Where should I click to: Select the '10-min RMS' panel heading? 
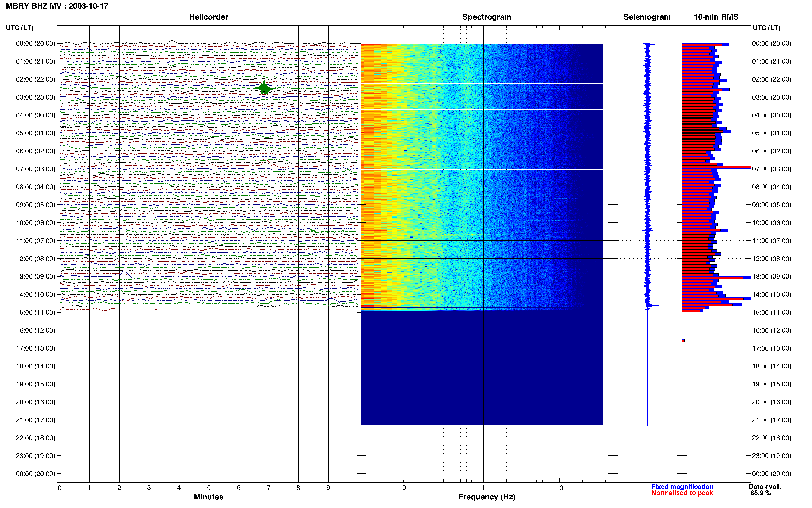(x=716, y=17)
